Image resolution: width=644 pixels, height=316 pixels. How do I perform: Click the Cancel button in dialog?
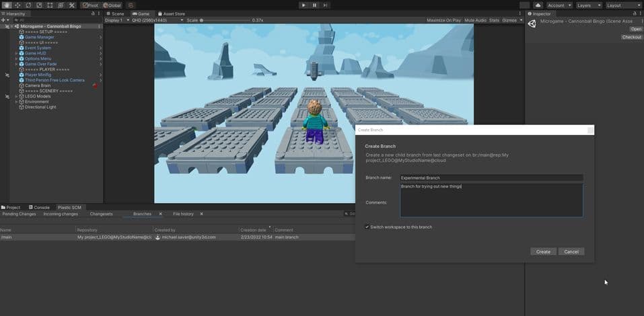click(571, 251)
